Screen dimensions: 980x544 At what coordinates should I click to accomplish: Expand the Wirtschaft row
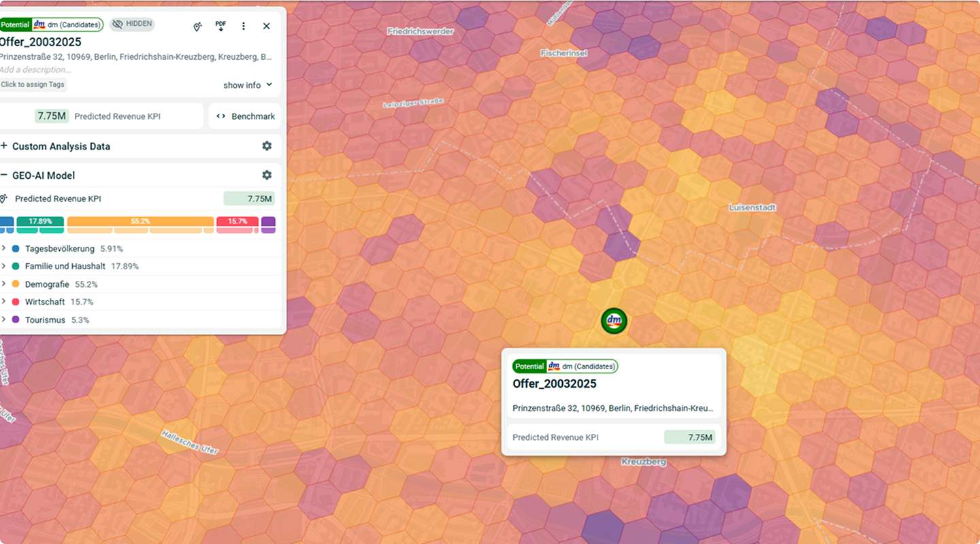pyautogui.click(x=3, y=302)
